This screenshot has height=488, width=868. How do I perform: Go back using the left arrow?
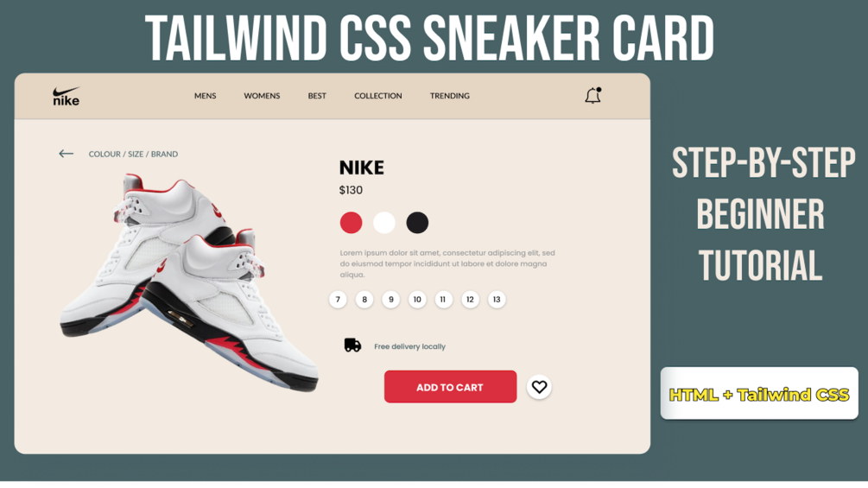click(x=66, y=154)
